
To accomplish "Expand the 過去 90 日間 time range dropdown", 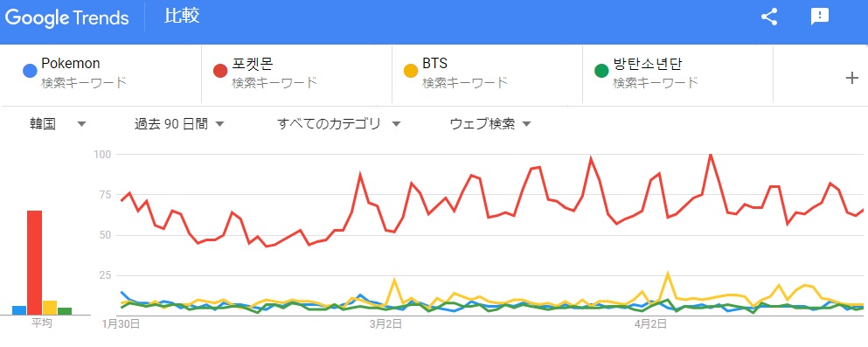I will coord(179,124).
